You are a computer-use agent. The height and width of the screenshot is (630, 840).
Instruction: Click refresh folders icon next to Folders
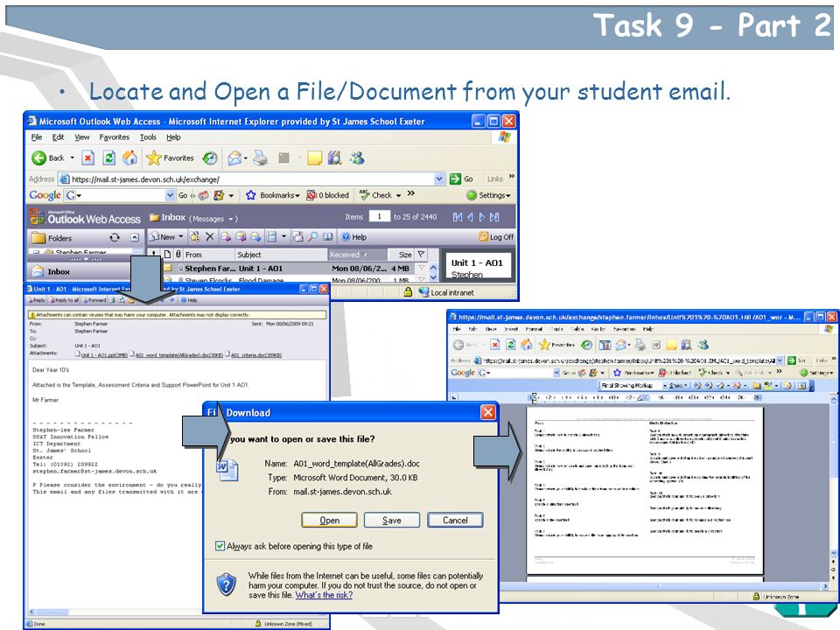click(x=114, y=237)
